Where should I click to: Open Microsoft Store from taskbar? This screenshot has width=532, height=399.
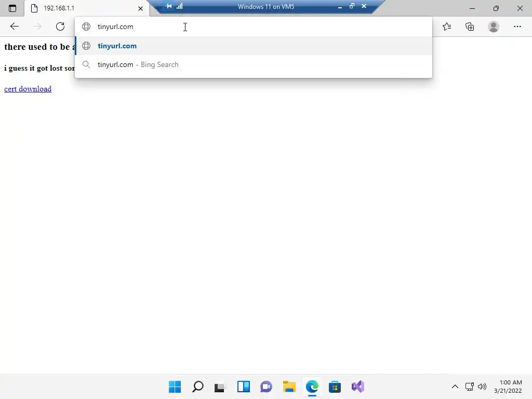click(x=335, y=387)
